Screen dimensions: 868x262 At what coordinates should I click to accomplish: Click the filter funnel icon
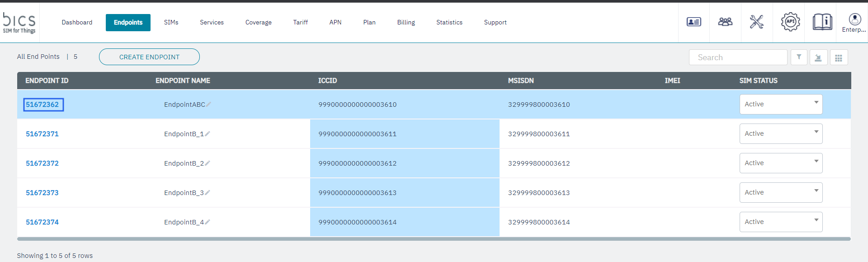click(x=799, y=57)
